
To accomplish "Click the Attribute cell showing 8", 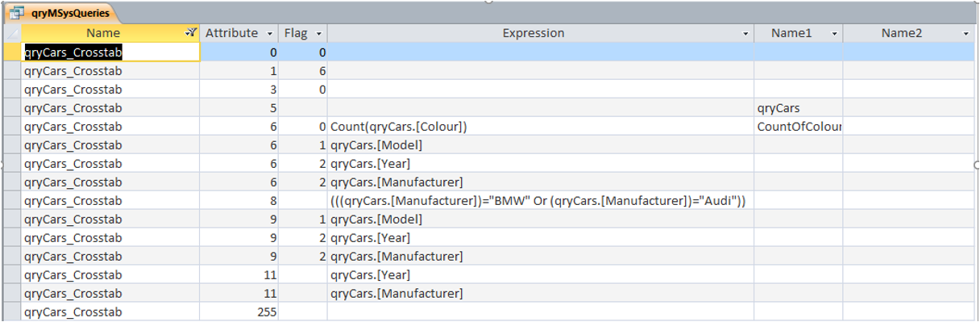I will click(x=239, y=201).
